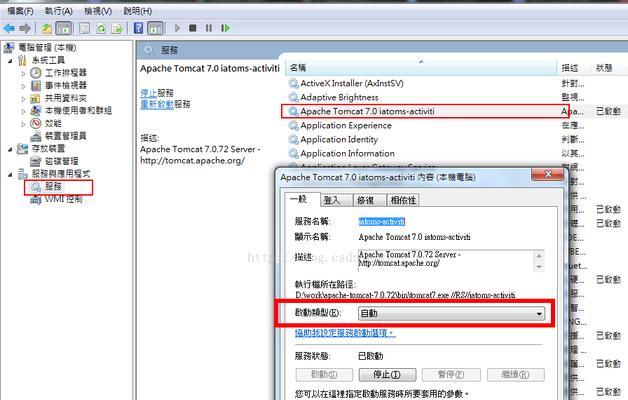Click the 重新啟動 service link
The image size is (628, 400).
click(157, 104)
